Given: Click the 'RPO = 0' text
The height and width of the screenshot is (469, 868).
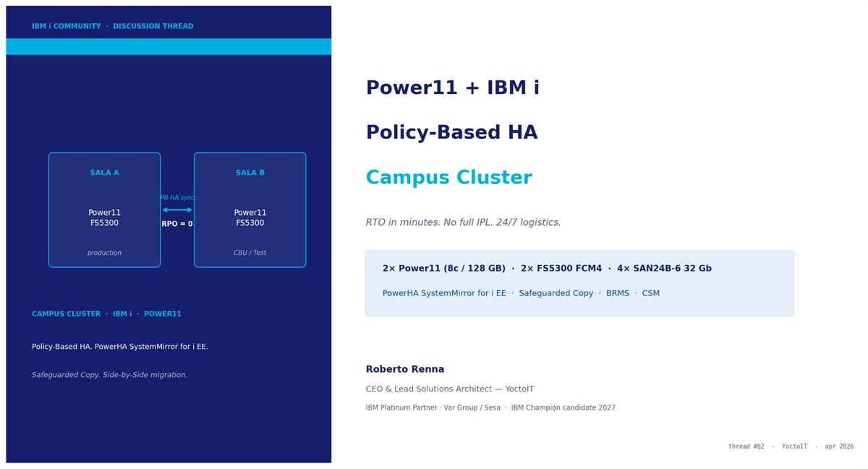Looking at the screenshot, I should pyautogui.click(x=177, y=224).
